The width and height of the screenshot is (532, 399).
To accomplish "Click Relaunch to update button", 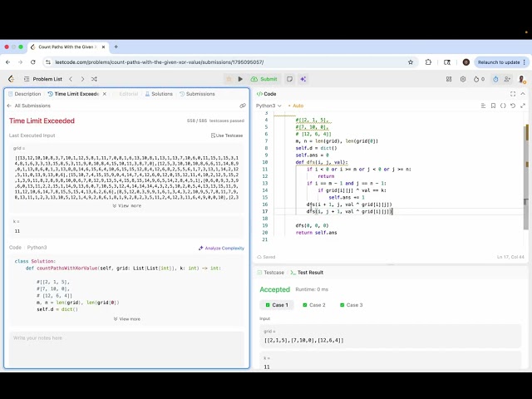I will coord(502,62).
